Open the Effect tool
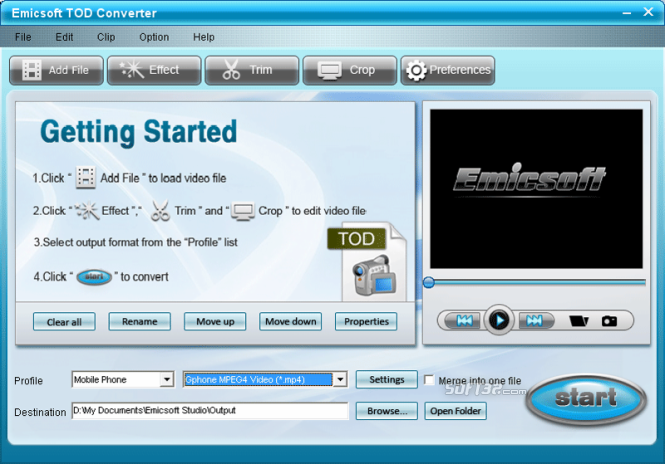 point(154,70)
